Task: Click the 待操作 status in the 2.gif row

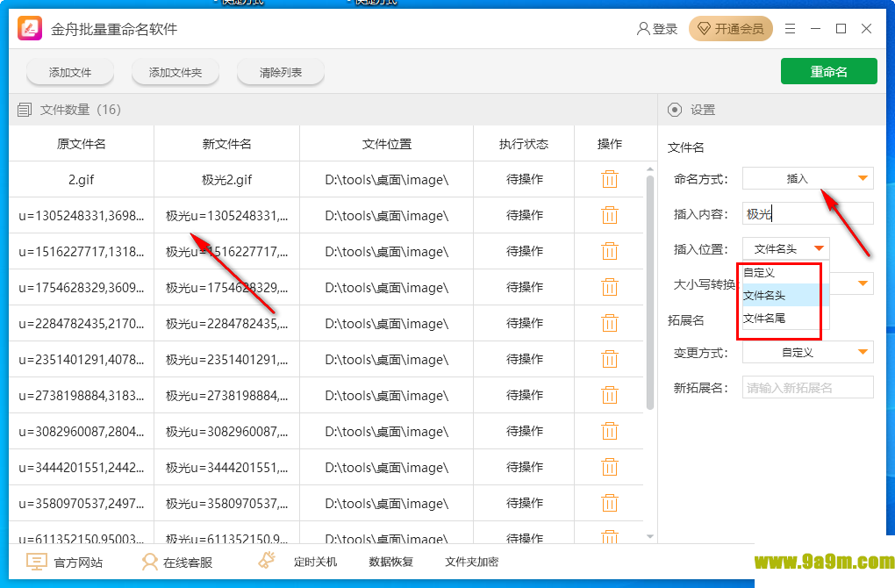Action: pyautogui.click(x=524, y=179)
